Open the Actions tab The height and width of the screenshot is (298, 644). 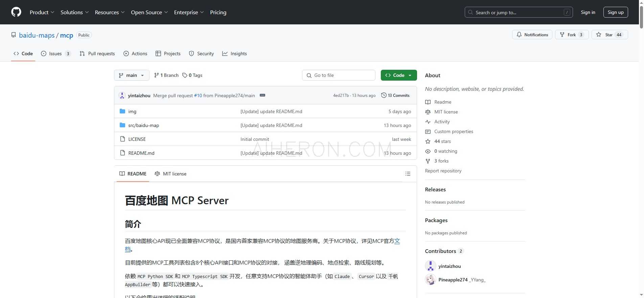[x=135, y=54]
